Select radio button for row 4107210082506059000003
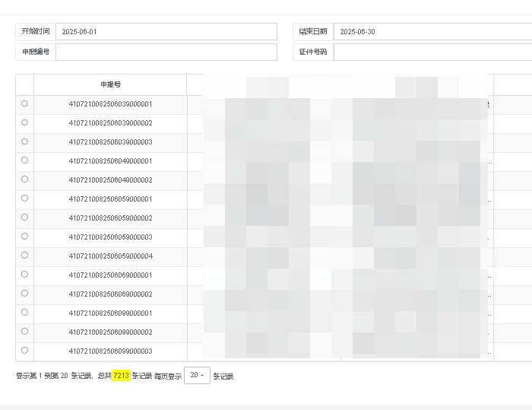The width and height of the screenshot is (532, 410). [x=24, y=237]
